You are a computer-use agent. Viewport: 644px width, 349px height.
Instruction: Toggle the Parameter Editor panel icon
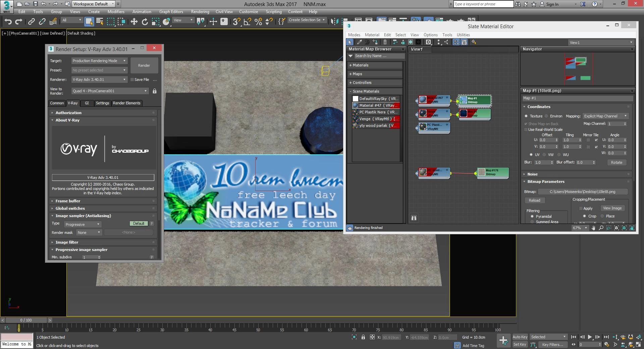pos(464,42)
